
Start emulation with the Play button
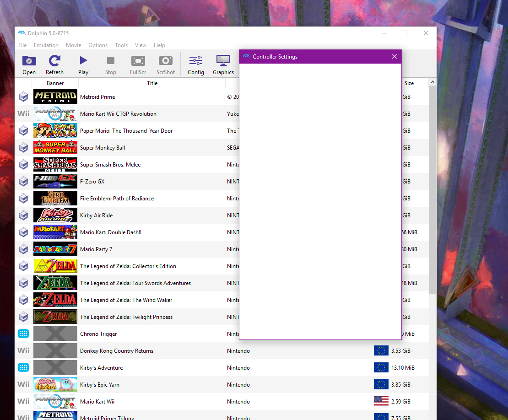tap(83, 65)
